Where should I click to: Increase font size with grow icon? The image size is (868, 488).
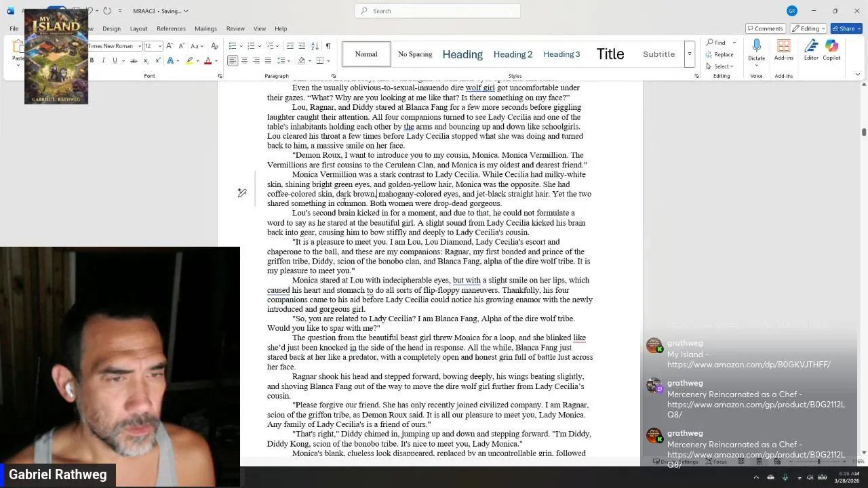pyautogui.click(x=170, y=46)
